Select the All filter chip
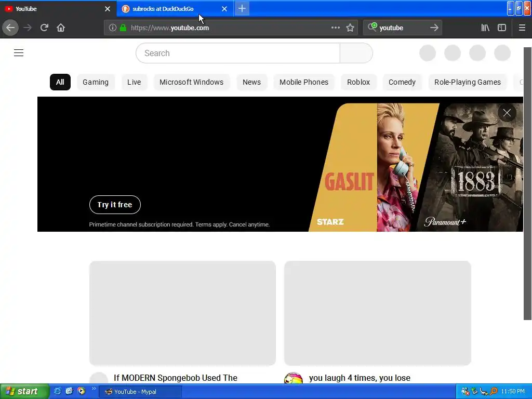Screen dimensions: 532x399 click(x=60, y=82)
